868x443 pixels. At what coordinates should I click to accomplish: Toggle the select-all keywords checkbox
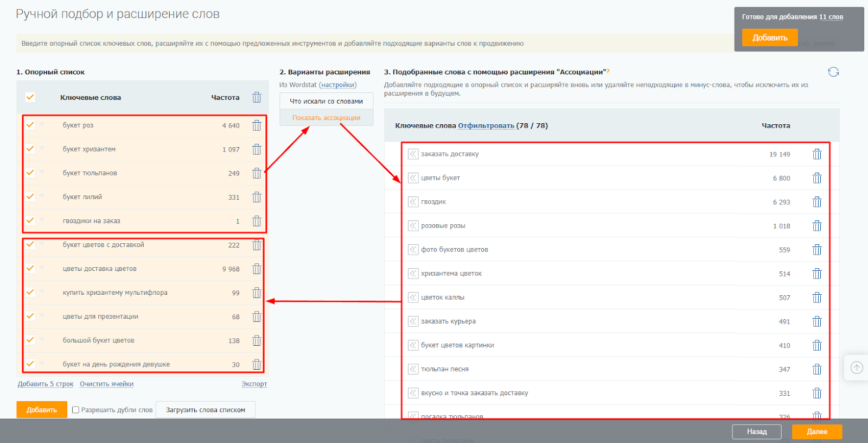[30, 97]
